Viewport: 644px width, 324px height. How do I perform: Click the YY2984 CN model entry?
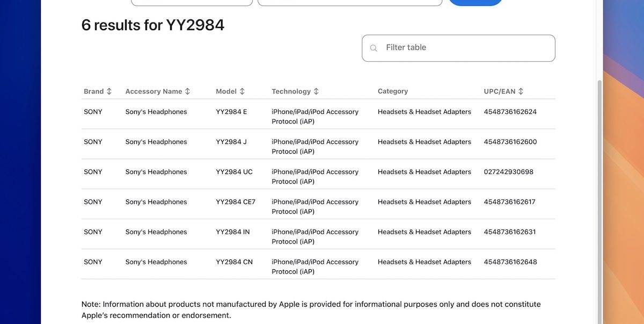(234, 262)
